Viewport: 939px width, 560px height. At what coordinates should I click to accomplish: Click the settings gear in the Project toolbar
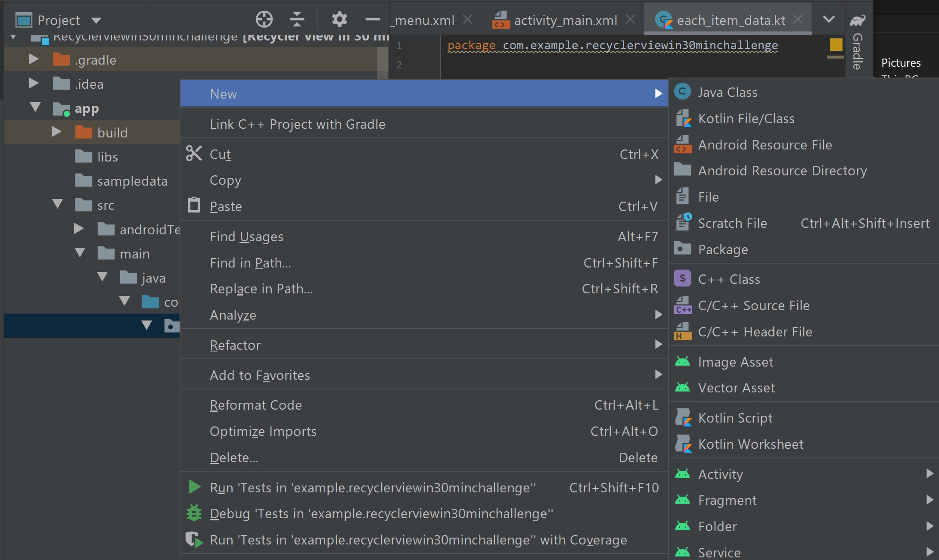tap(339, 19)
